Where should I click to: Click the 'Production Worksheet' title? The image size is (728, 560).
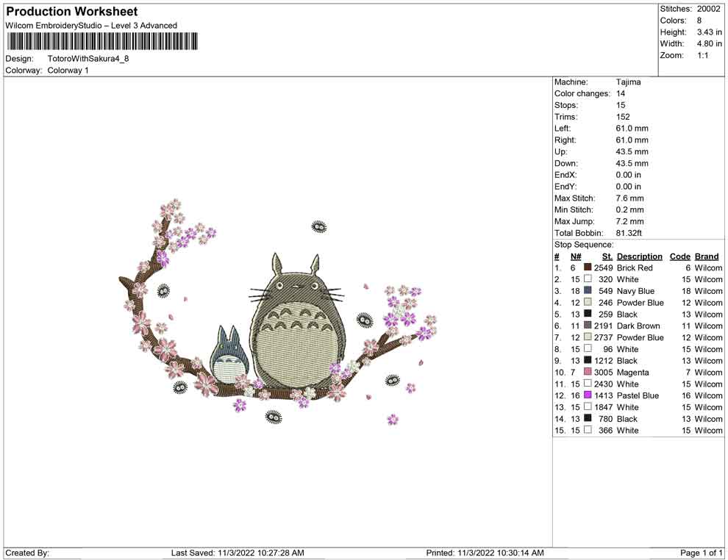coord(72,12)
